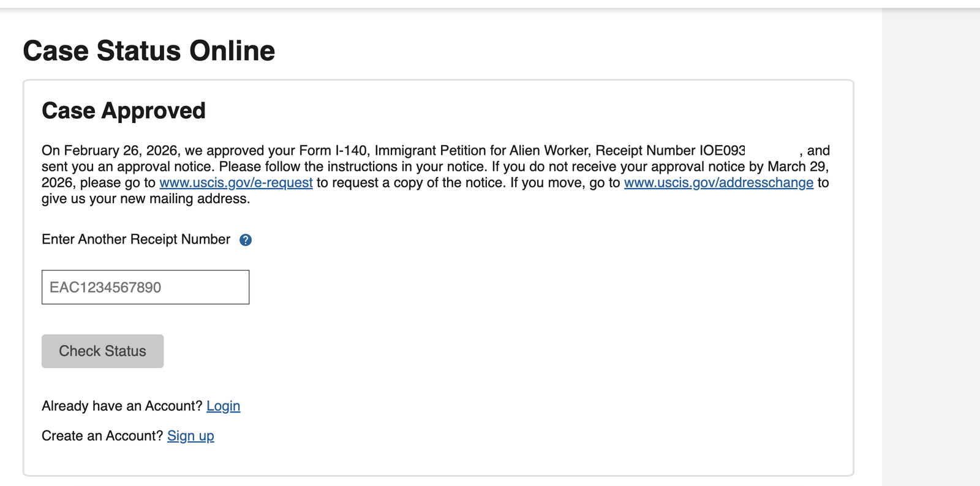
Task: Open the www.uscis.gov/e-request link
Action: [236, 182]
